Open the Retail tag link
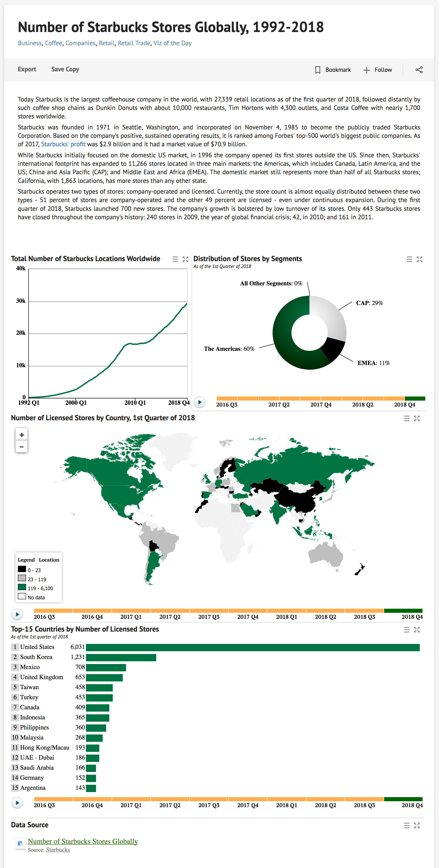The image size is (439, 868). coord(107,43)
